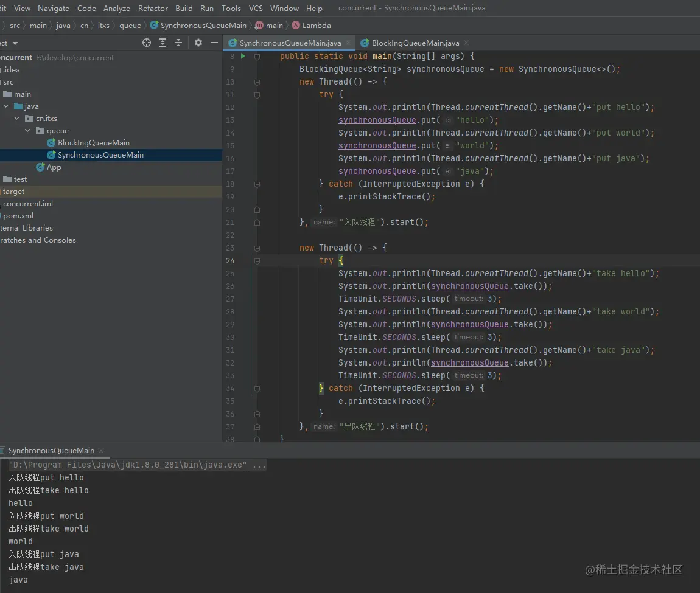
Task: Collapse the java folder in project tree
Action: click(x=6, y=106)
